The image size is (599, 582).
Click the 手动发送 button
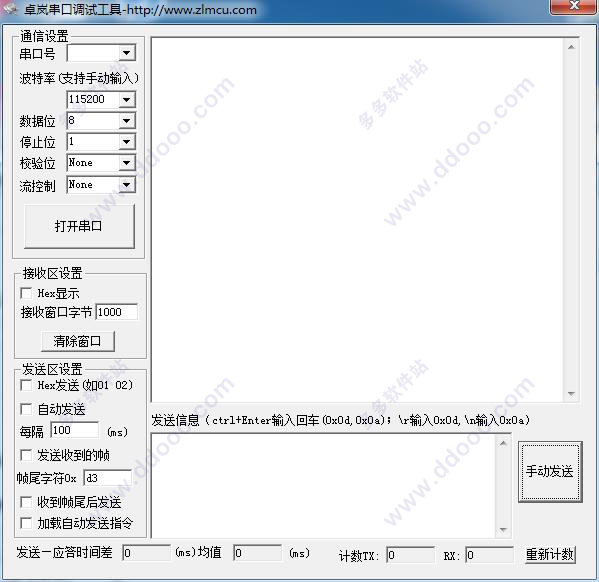point(550,472)
